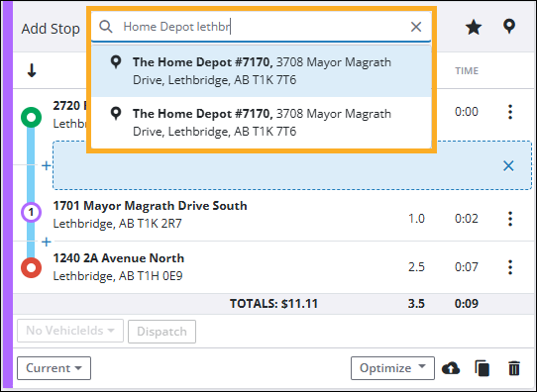537x392 pixels.
Task: Click the map pin icon beside the star
Action: (x=509, y=27)
